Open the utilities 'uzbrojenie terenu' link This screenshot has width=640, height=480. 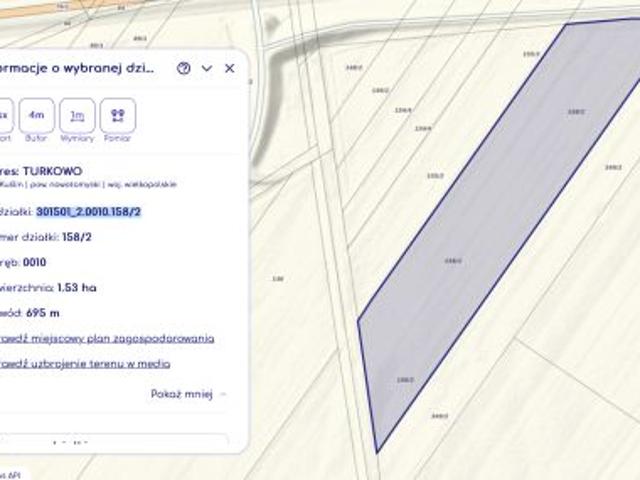[x=85, y=364]
